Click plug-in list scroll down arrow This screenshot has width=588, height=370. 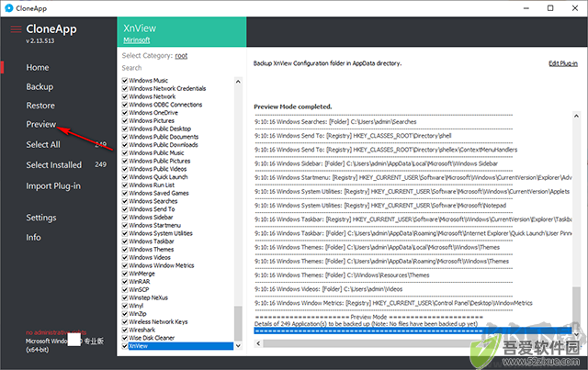(238, 345)
